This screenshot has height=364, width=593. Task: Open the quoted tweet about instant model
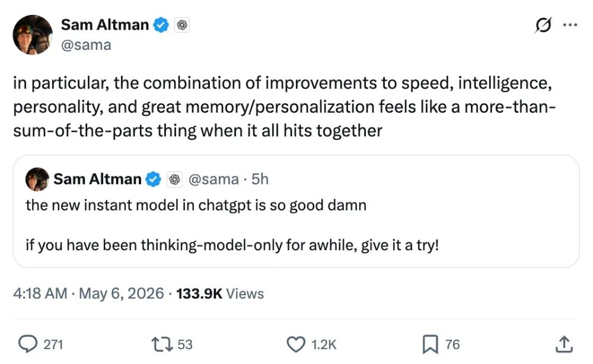[296, 211]
